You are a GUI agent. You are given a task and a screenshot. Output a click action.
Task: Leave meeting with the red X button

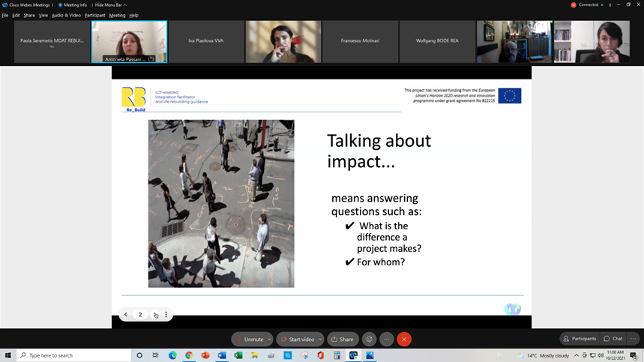point(404,340)
